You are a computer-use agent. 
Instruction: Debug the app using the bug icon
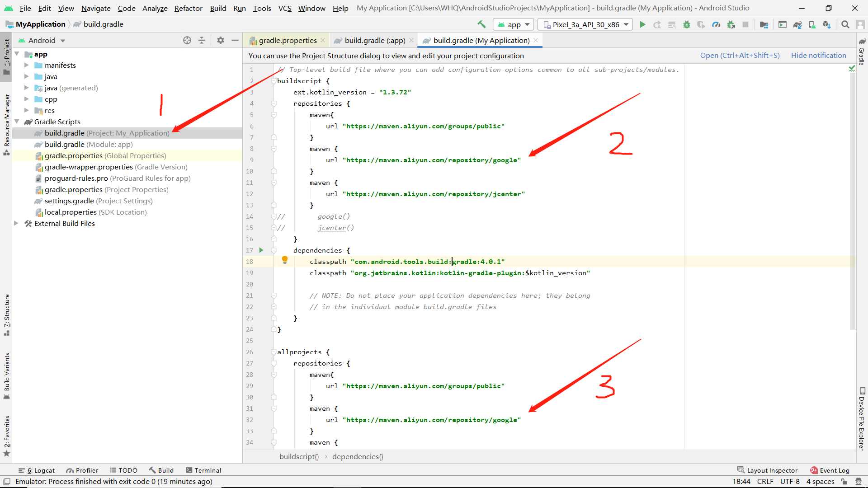[687, 24]
